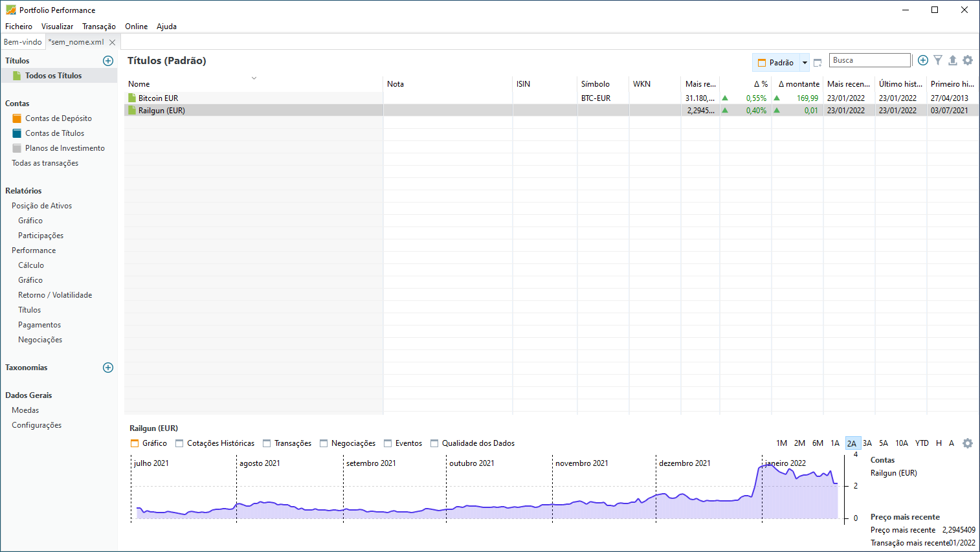Open Posição de Ativos report

[x=42, y=206]
